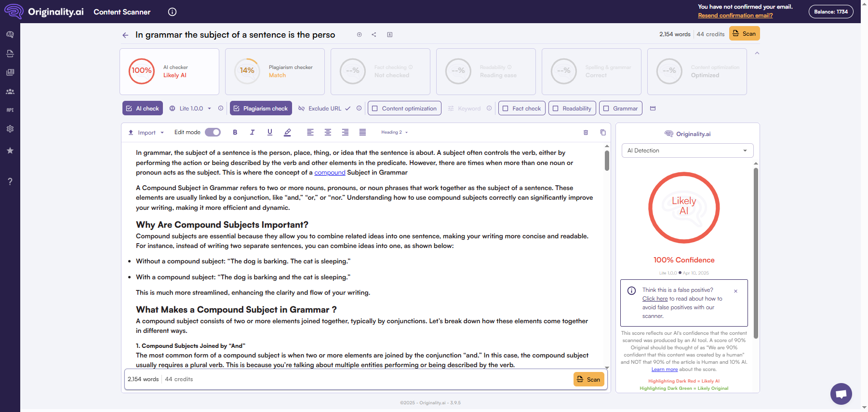Open the compound hyperlink in text
Viewport: 868px width, 412px height.
[x=330, y=173]
